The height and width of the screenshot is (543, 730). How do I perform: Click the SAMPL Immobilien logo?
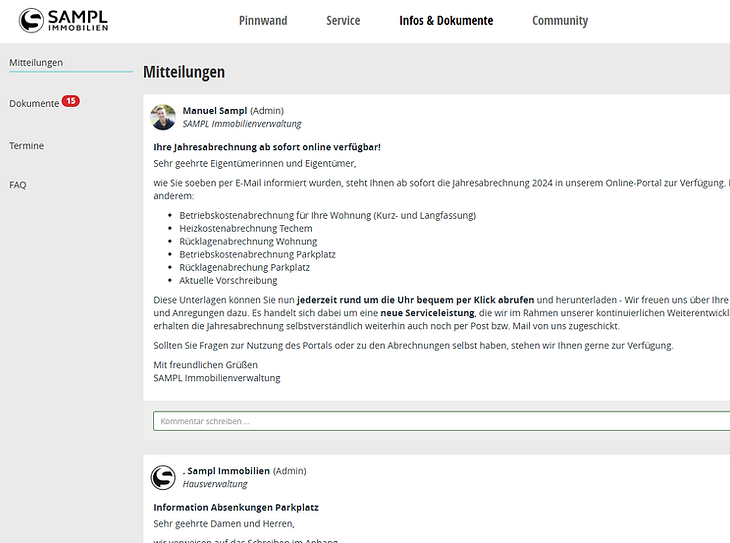64,20
